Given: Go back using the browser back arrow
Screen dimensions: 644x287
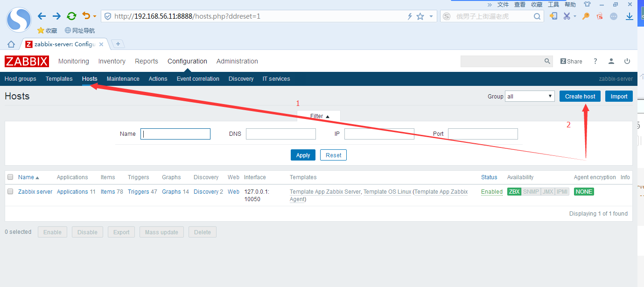Looking at the screenshot, I should coord(42,16).
